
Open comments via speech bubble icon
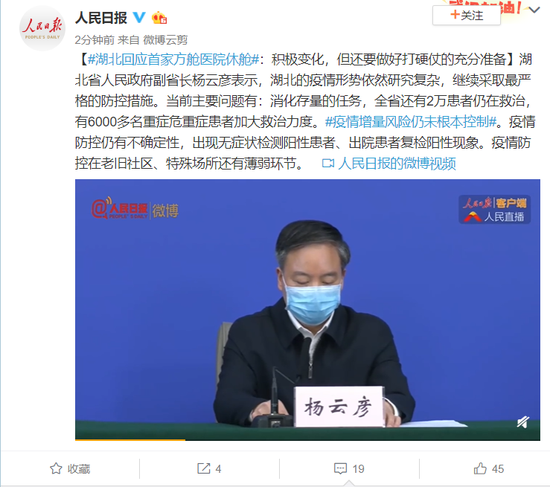(x=340, y=468)
